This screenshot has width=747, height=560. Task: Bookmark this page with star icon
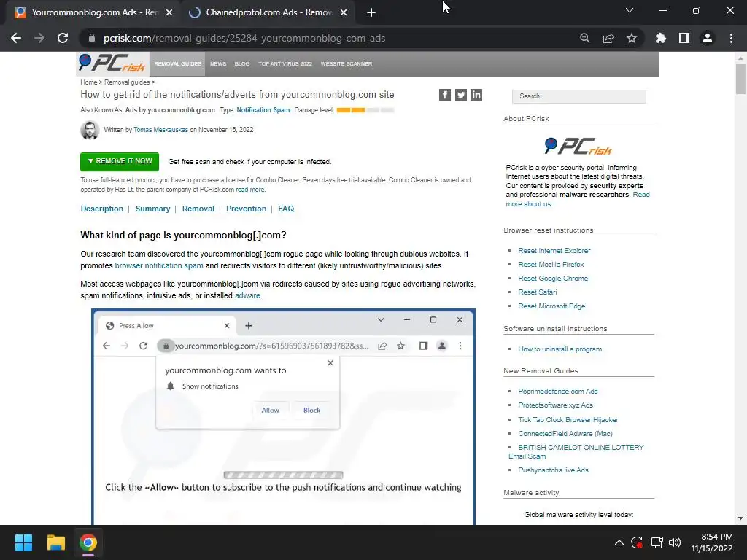pos(631,38)
